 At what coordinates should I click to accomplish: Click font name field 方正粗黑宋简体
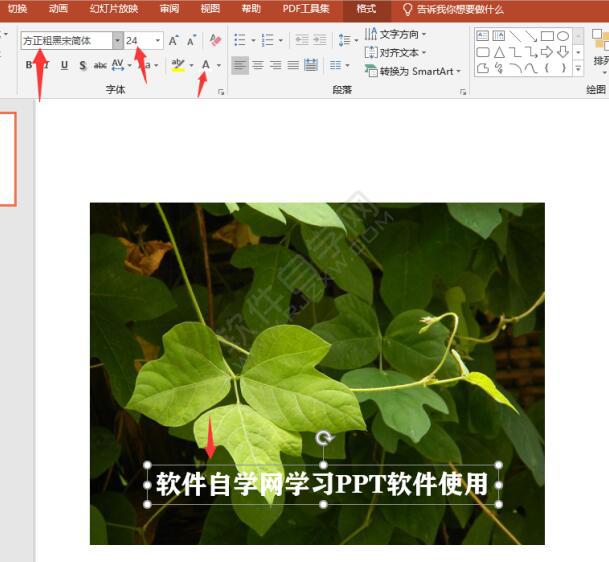[67, 40]
